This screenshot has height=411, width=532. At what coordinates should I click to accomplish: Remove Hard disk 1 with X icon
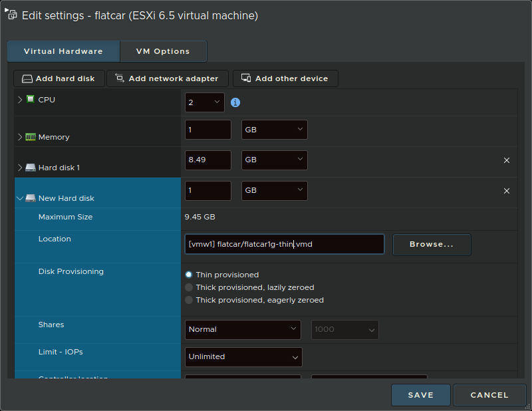[x=507, y=160]
